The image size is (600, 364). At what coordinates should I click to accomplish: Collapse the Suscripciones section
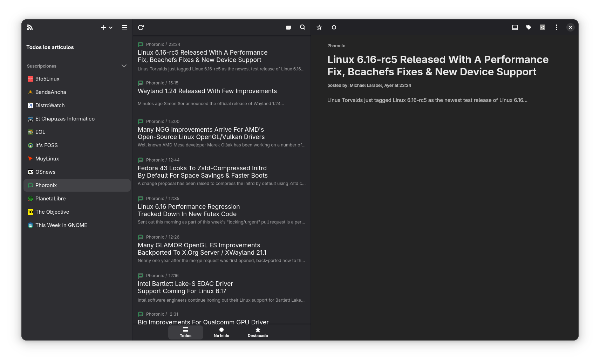pos(124,66)
